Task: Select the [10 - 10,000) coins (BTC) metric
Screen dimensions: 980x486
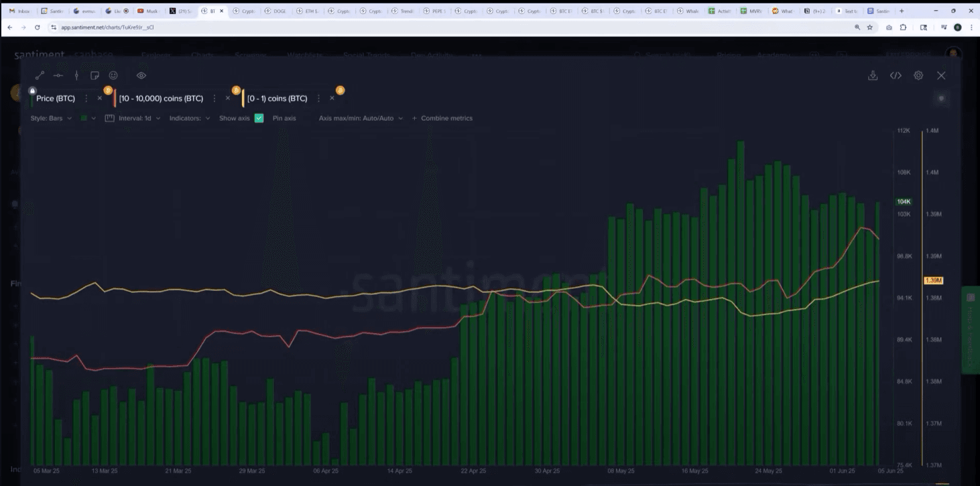Action: [161, 99]
